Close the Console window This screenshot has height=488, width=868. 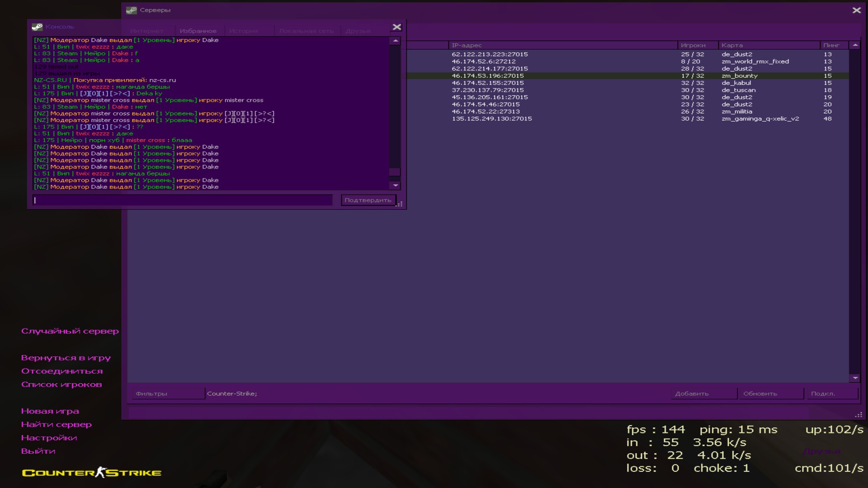[x=396, y=27]
